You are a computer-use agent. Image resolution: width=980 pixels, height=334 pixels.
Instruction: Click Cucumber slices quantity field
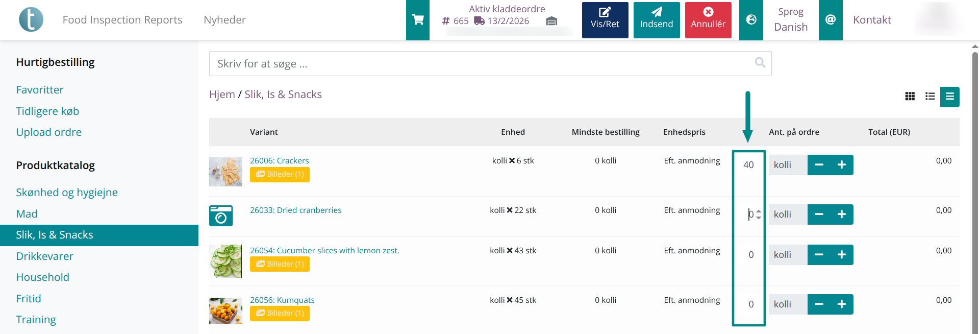point(748,255)
